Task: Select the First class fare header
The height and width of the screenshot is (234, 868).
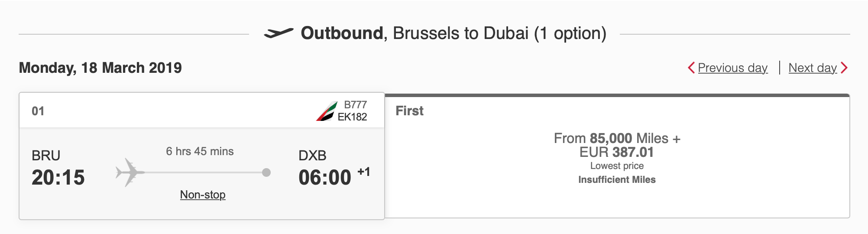Action: (x=409, y=111)
